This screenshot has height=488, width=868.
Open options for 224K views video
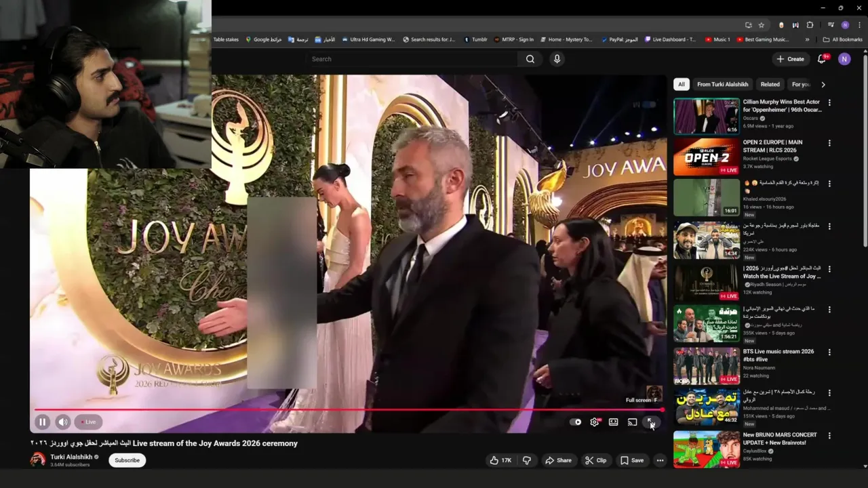coord(829,226)
